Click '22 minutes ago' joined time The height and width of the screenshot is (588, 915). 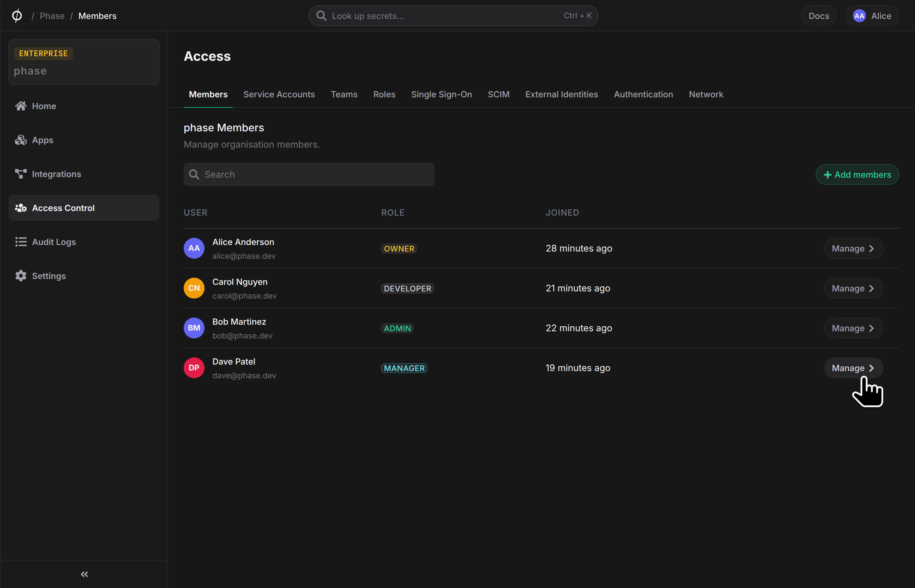click(x=578, y=328)
